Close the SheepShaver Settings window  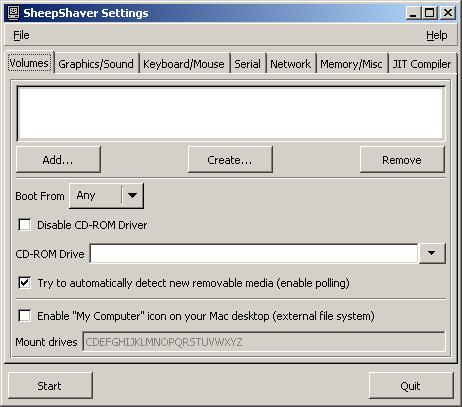tap(448, 13)
